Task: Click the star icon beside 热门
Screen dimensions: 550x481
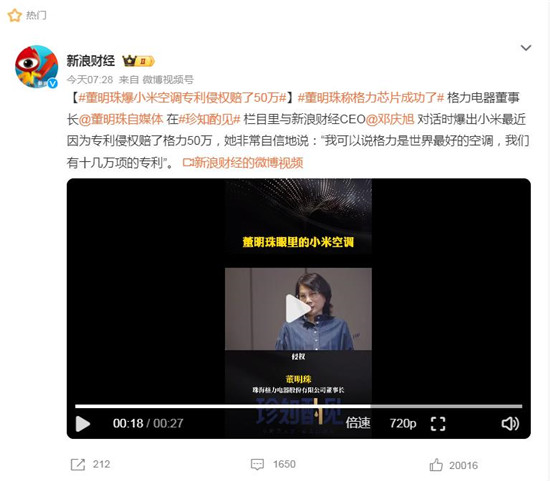Action: (15, 15)
